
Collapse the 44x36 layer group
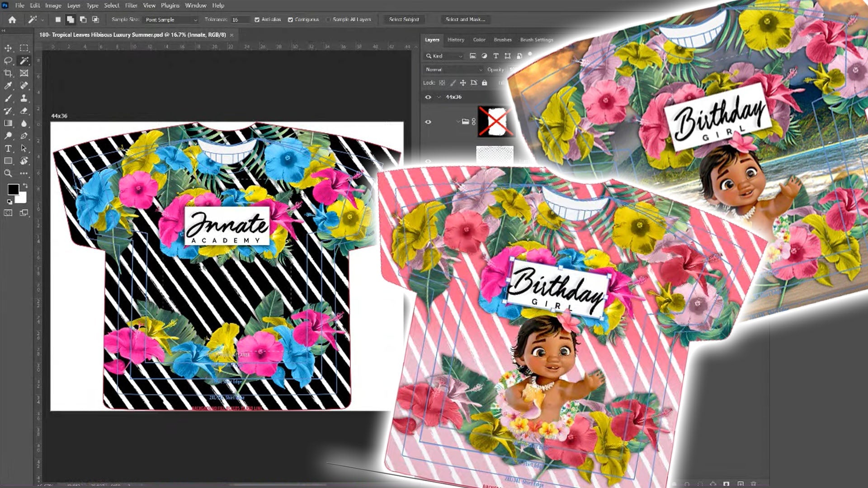click(x=439, y=97)
